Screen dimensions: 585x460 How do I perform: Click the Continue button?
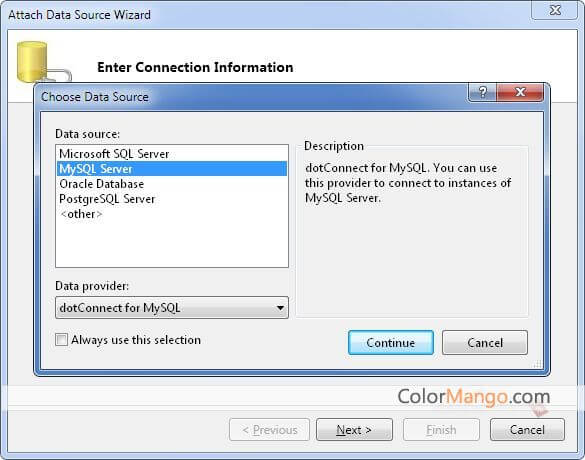pyautogui.click(x=391, y=342)
